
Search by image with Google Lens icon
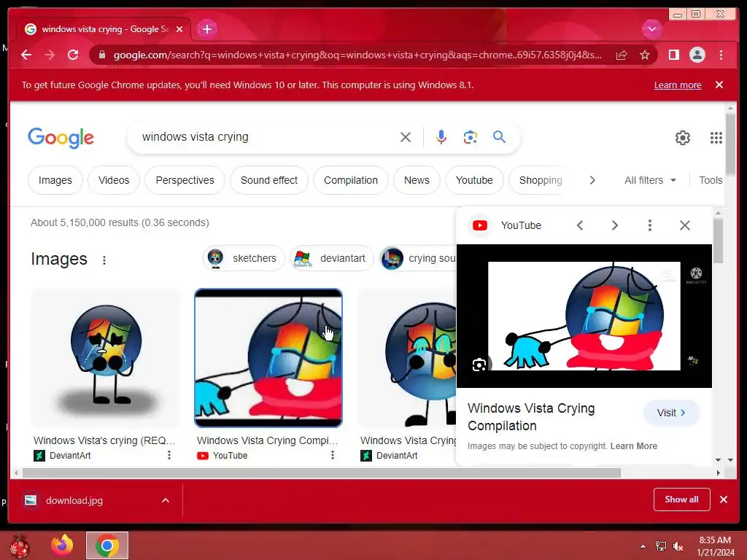tap(471, 137)
